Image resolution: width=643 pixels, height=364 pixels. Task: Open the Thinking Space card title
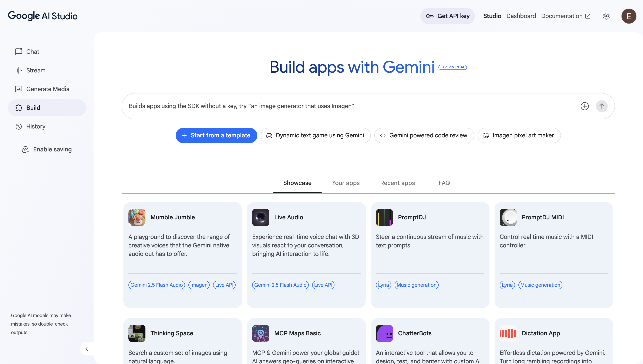click(172, 333)
